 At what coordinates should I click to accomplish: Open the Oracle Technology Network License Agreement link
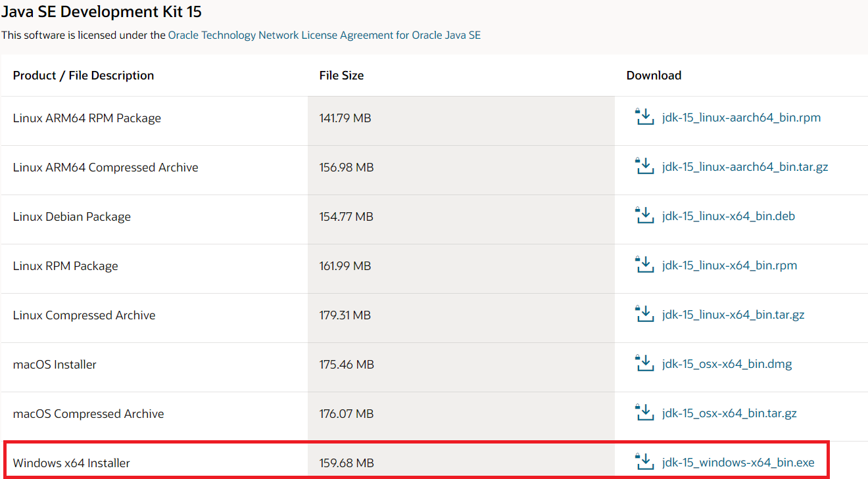click(x=324, y=35)
